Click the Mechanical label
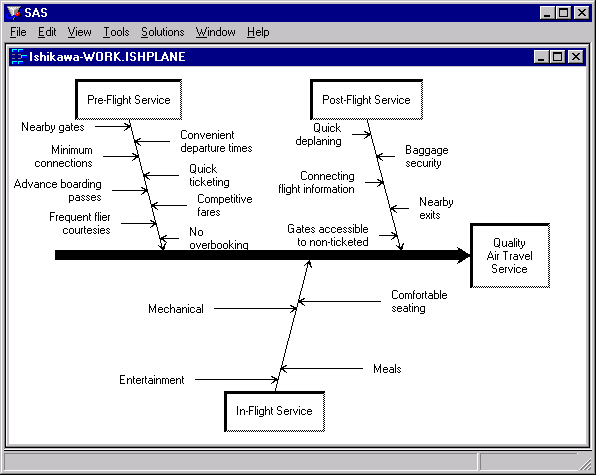 click(176, 309)
